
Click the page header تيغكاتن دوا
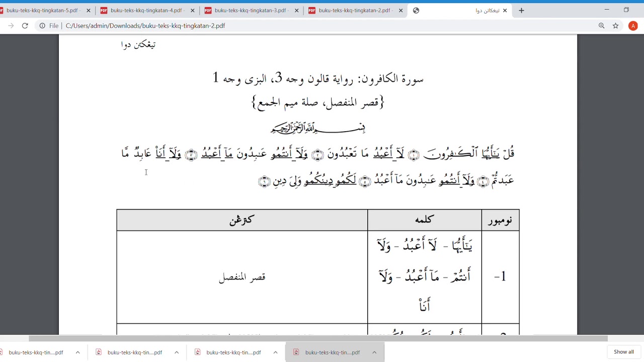(138, 45)
